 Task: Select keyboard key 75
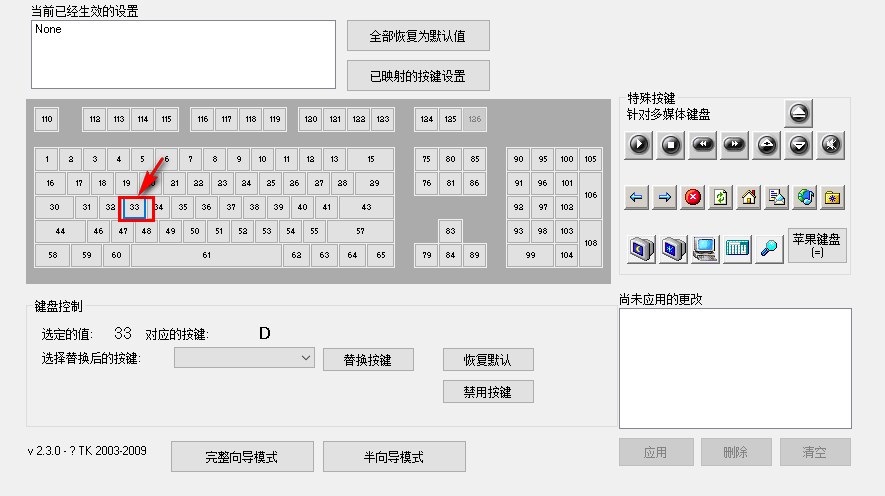427,159
